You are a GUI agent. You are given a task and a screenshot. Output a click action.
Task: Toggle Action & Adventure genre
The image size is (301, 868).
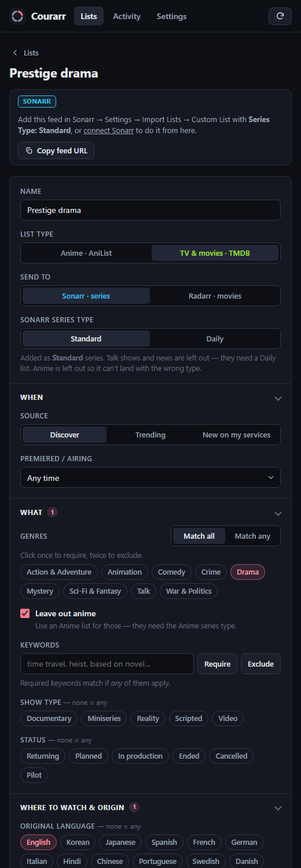coord(59,572)
